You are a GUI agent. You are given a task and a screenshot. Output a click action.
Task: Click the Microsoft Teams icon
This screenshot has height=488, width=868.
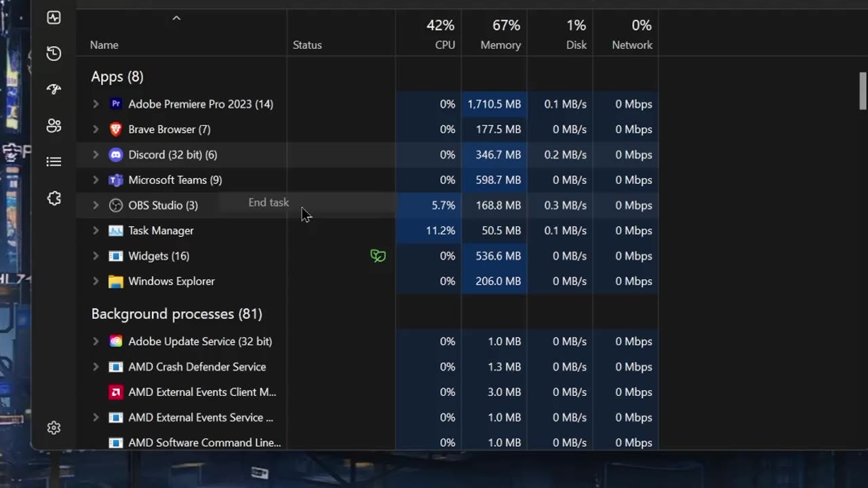(x=116, y=180)
